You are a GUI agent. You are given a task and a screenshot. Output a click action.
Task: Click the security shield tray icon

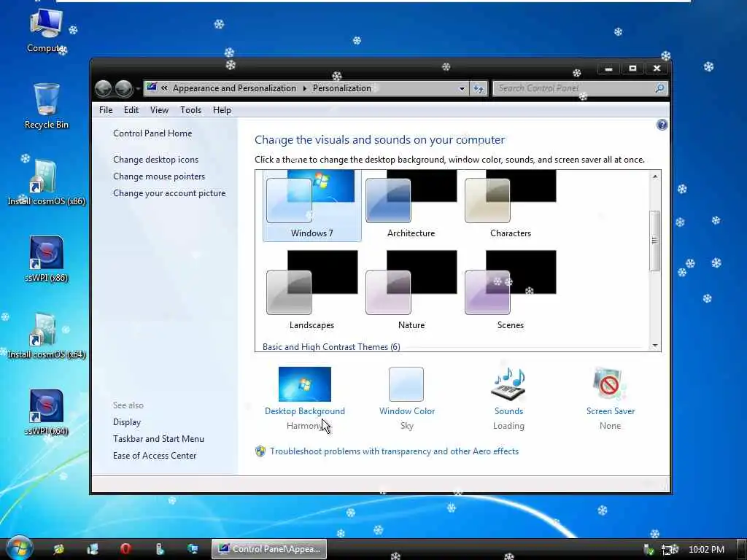pos(649,550)
